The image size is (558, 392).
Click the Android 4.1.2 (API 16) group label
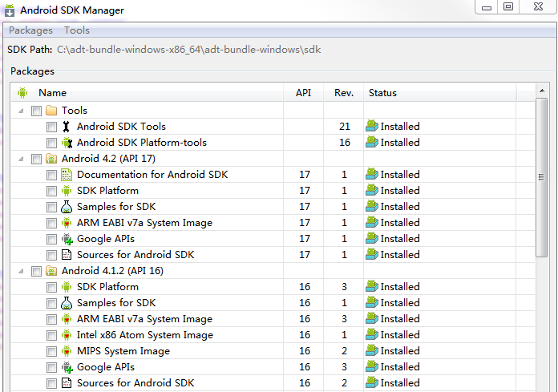[112, 271]
